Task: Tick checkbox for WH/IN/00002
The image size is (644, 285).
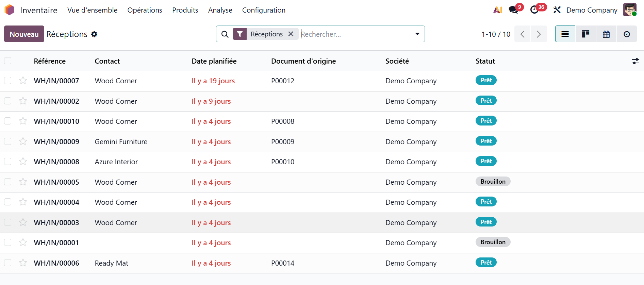Action: pyautogui.click(x=7, y=101)
